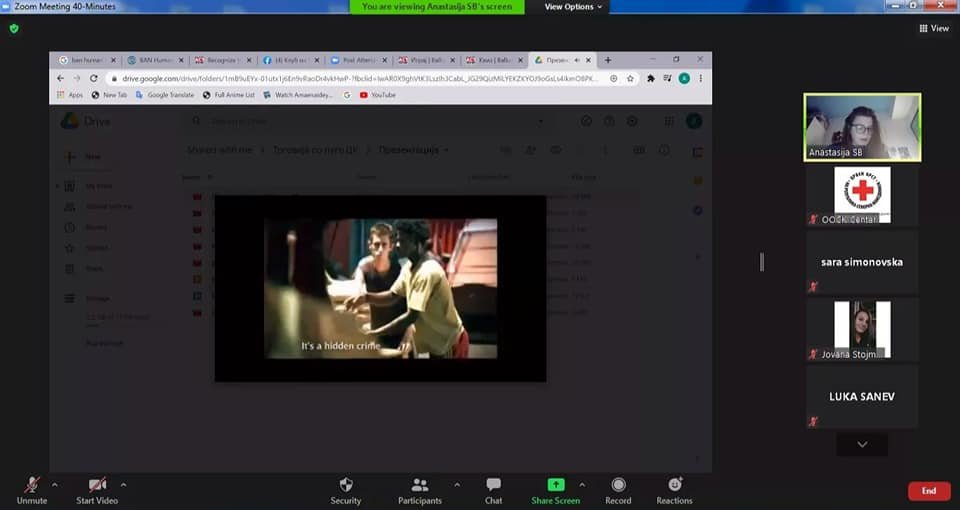This screenshot has width=960, height=510.
Task: Click the Search in Drive field
Action: (367, 121)
